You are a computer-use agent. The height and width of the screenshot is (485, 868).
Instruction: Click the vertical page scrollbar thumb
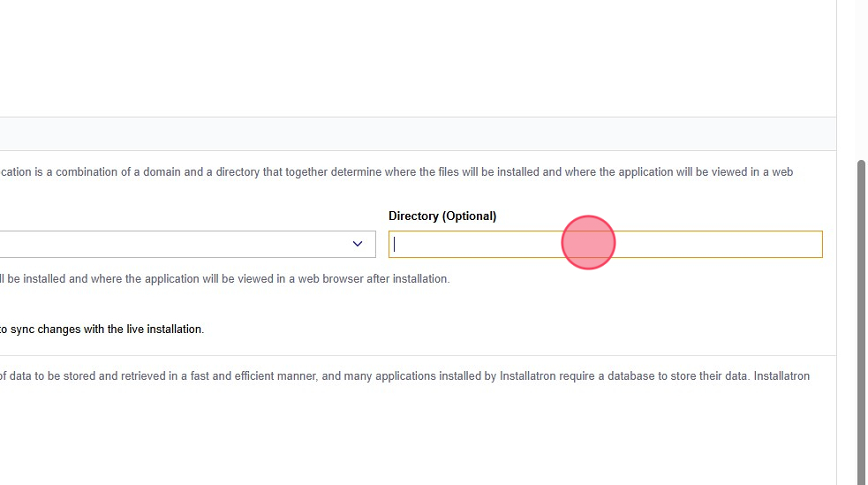[862, 318]
